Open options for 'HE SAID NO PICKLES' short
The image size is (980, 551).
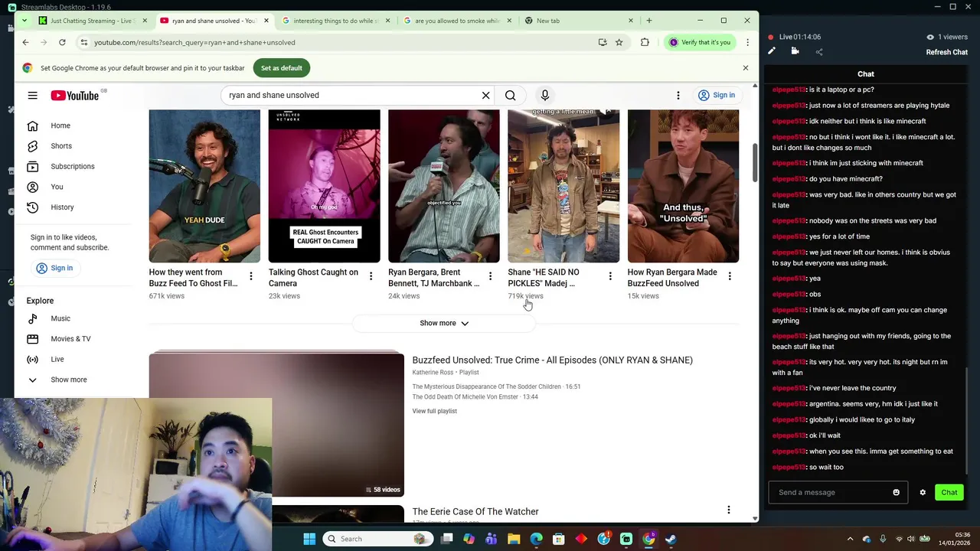(x=610, y=276)
